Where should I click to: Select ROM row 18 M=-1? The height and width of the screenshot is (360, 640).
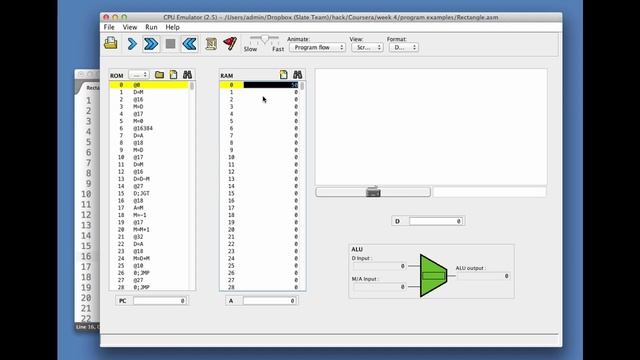149,215
